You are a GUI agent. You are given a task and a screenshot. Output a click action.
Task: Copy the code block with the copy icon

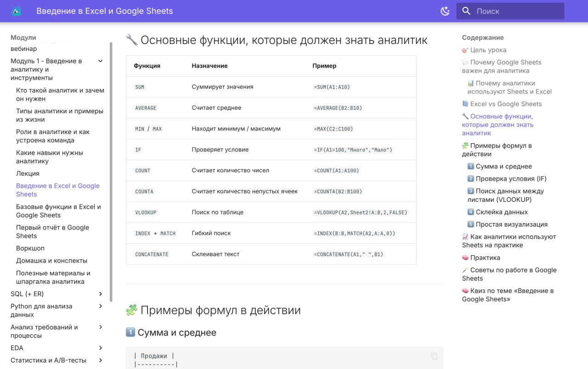pyautogui.click(x=434, y=356)
